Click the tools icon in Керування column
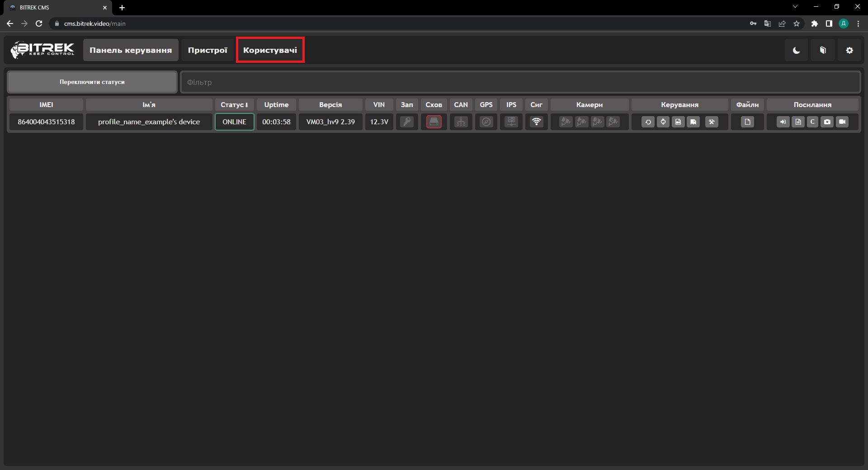This screenshot has height=470, width=868. (x=711, y=122)
